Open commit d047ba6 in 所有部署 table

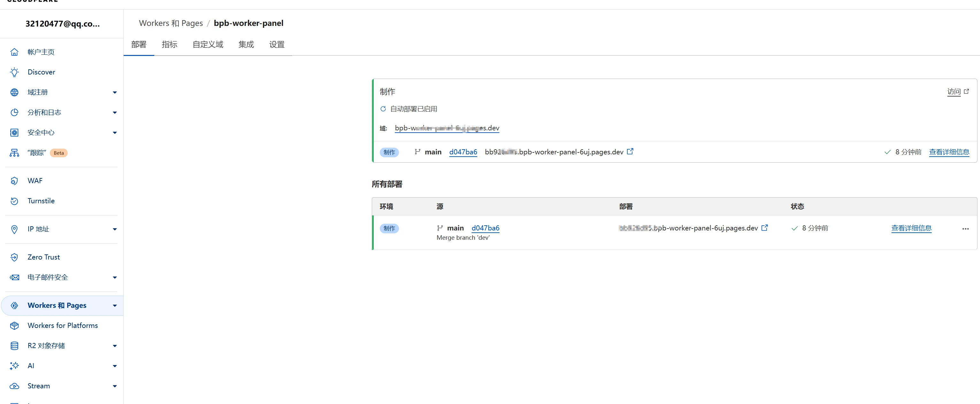pos(486,228)
